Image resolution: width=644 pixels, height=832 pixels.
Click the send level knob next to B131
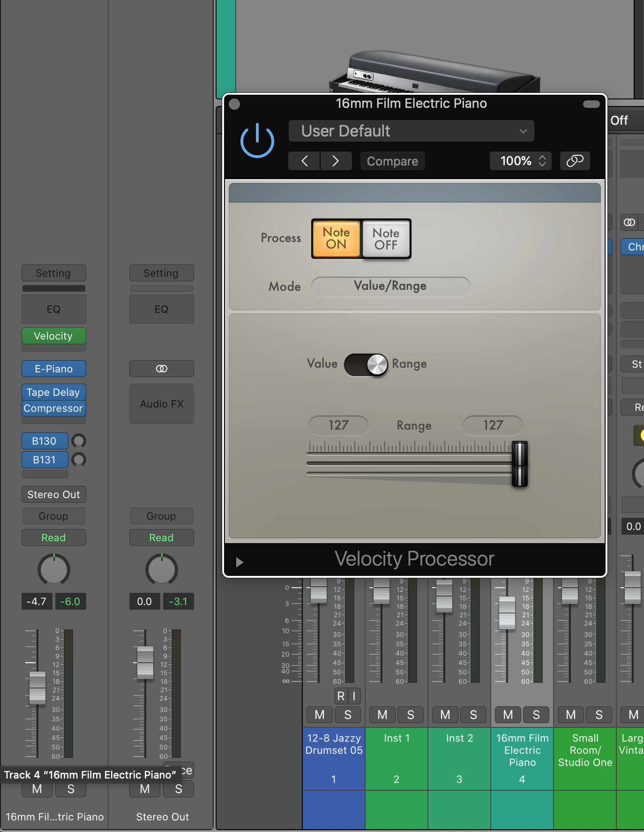pyautogui.click(x=79, y=460)
